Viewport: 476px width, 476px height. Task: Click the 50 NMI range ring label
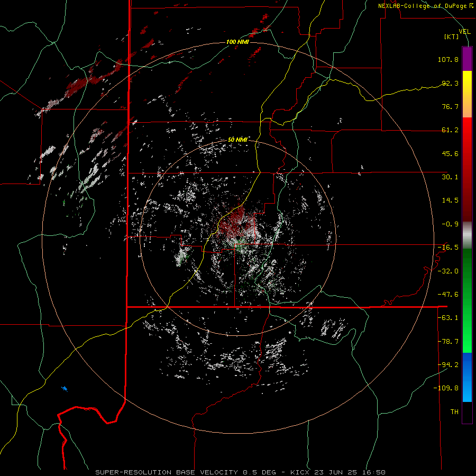tap(237, 140)
